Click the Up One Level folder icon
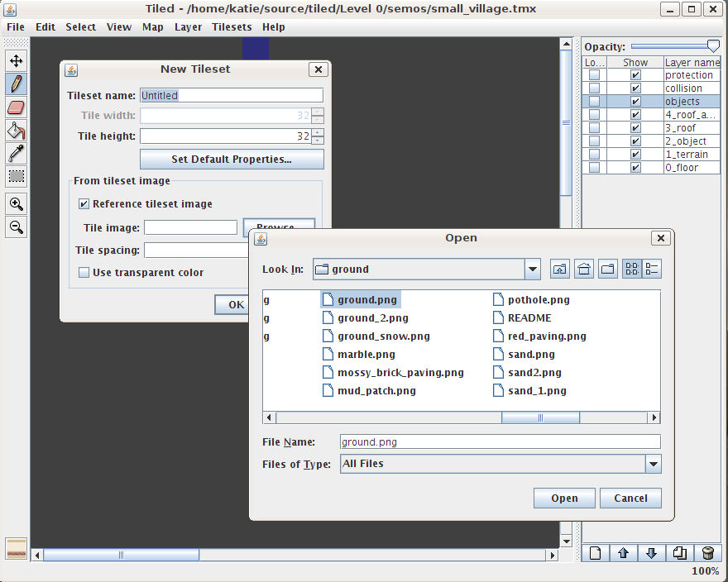Screen dimensions: 728x582 coord(560,269)
